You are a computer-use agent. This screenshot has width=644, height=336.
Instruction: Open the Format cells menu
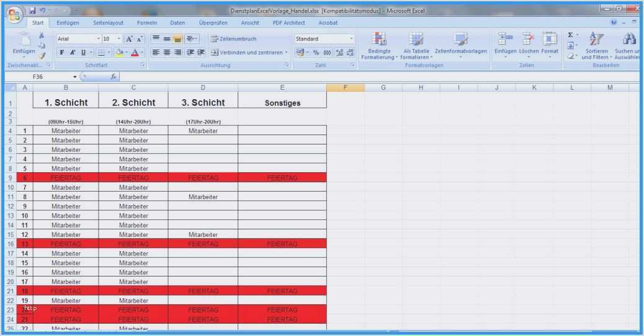tap(550, 46)
